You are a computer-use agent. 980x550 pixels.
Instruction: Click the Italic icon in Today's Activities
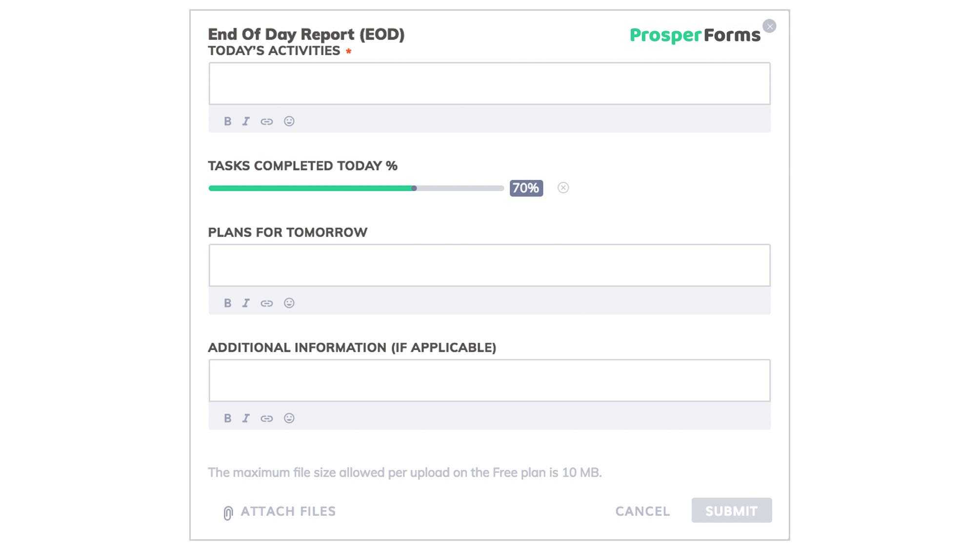click(x=246, y=121)
